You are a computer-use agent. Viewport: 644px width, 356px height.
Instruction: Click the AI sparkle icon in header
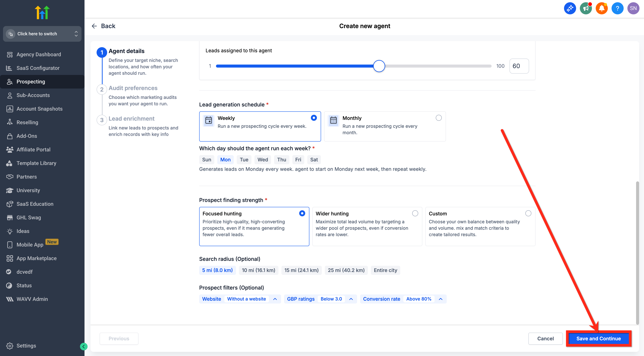570,8
